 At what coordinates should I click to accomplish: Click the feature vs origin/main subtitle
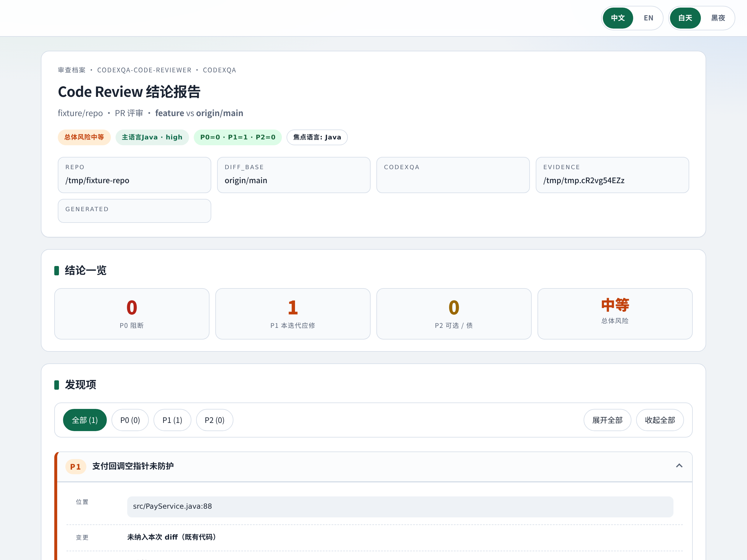pyautogui.click(x=199, y=113)
